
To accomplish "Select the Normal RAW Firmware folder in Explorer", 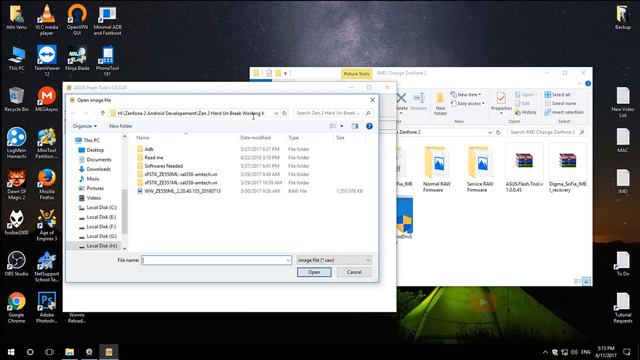I will 437,169.
